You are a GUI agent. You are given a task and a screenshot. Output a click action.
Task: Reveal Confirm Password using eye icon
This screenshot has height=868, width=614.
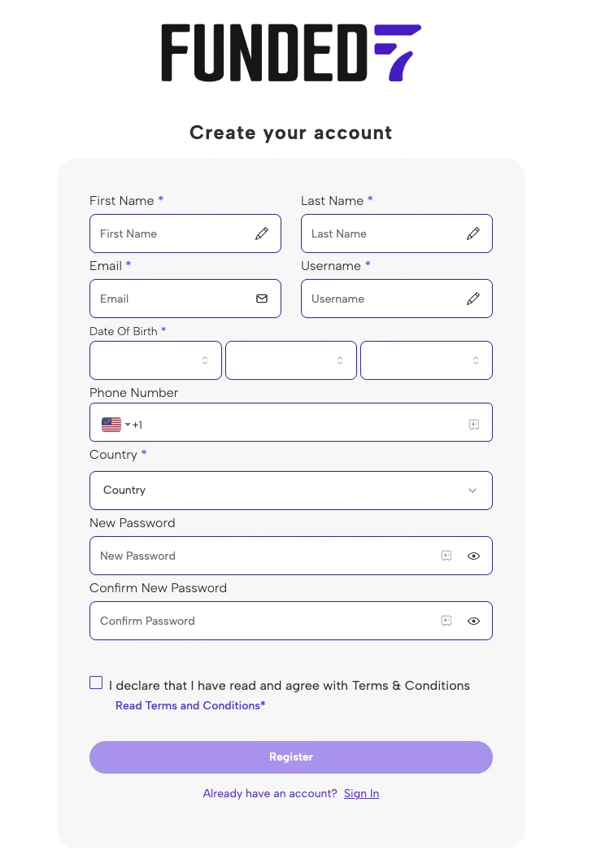pos(473,622)
